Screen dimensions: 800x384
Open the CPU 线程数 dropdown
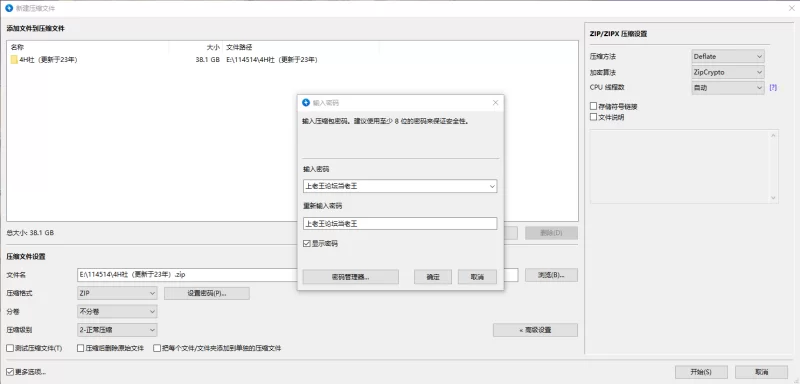coord(728,88)
